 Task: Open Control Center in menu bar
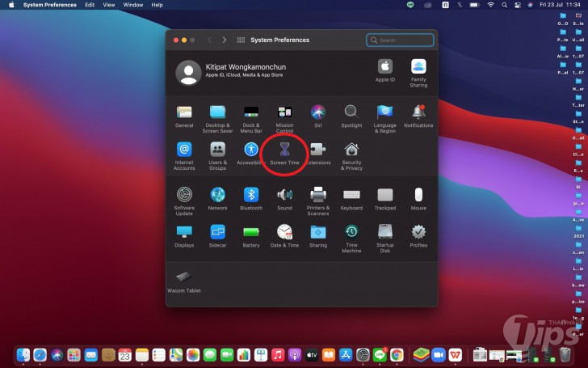[x=518, y=5]
